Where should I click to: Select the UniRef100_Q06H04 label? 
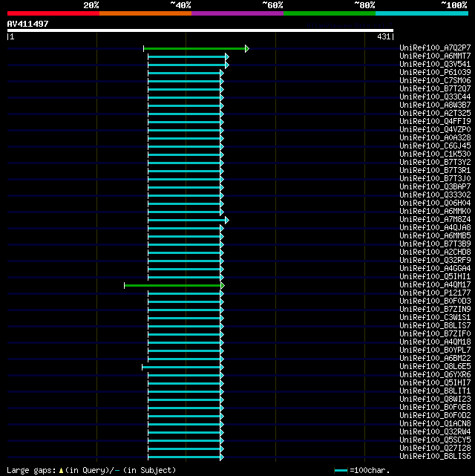pos(435,203)
